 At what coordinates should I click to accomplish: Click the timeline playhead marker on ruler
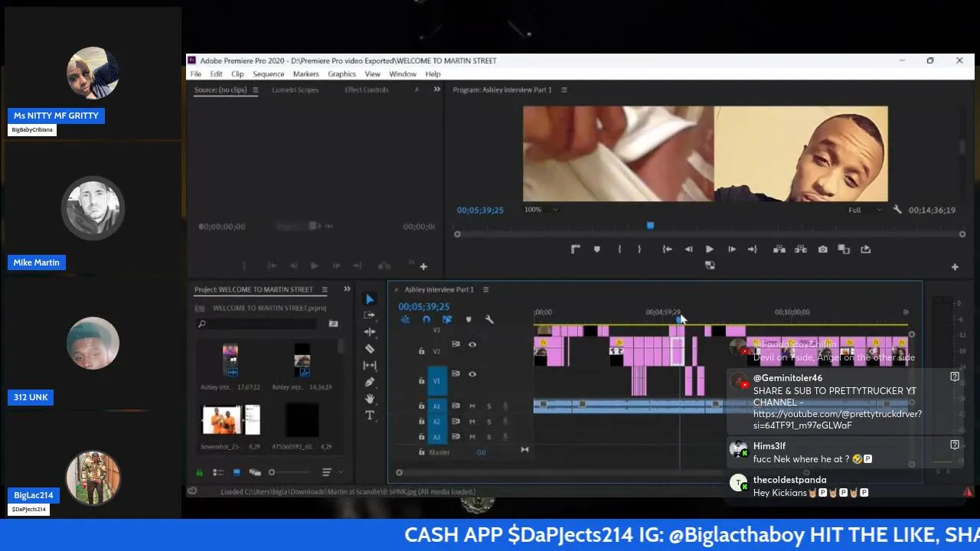point(680,319)
